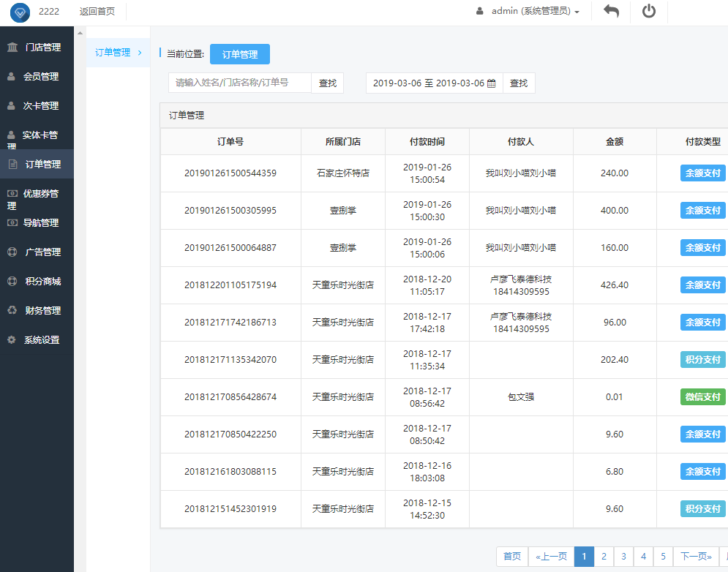Click the blue 订单管理 breadcrumb button
728x572 pixels.
point(239,54)
